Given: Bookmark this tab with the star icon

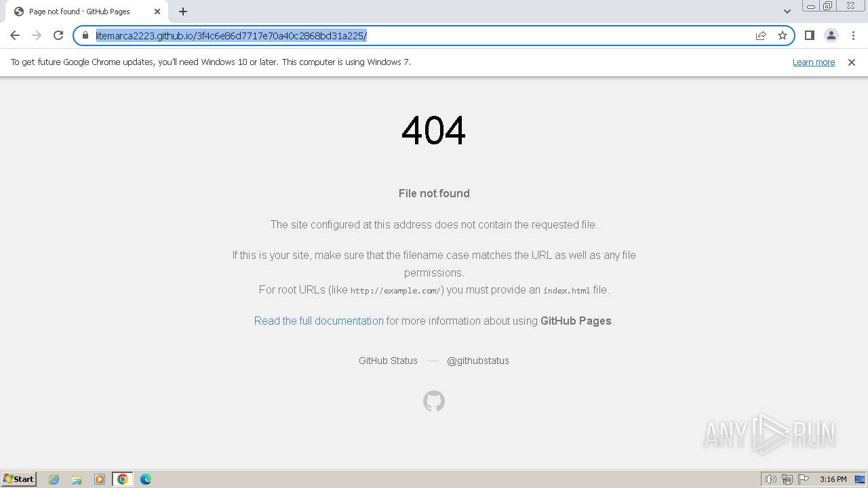Looking at the screenshot, I should coord(783,35).
